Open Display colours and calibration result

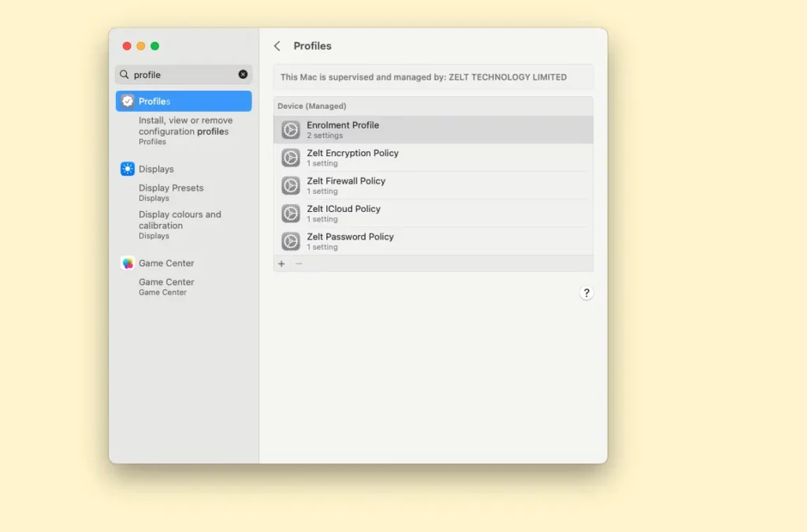pos(180,225)
